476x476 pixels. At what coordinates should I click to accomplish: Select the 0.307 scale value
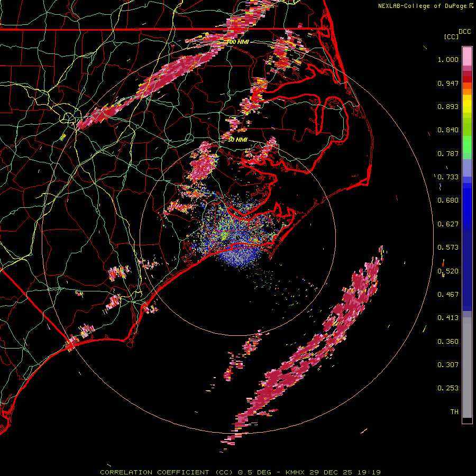(448, 365)
